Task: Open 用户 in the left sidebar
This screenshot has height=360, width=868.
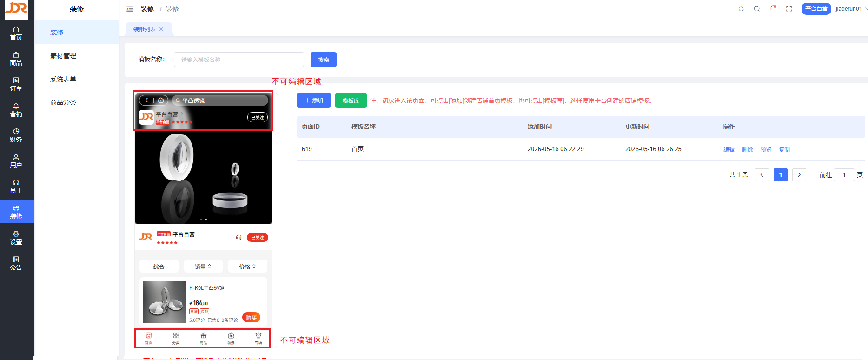Action: [x=16, y=161]
